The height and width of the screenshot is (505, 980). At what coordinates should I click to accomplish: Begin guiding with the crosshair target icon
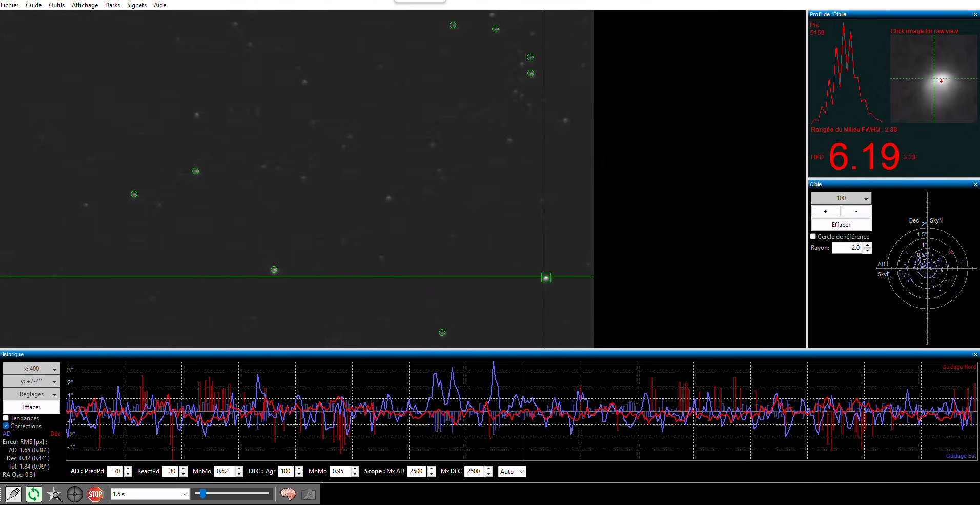click(75, 494)
